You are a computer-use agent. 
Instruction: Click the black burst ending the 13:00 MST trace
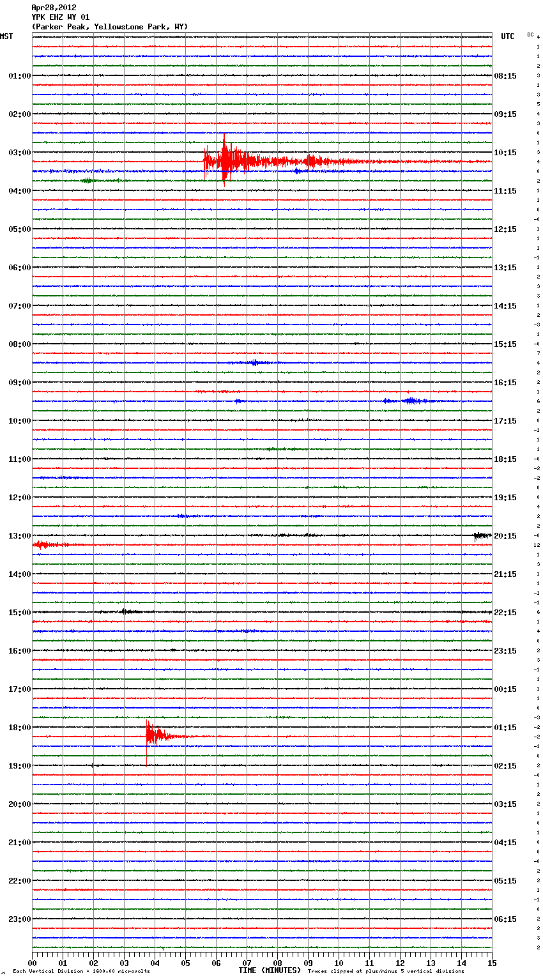tap(482, 536)
